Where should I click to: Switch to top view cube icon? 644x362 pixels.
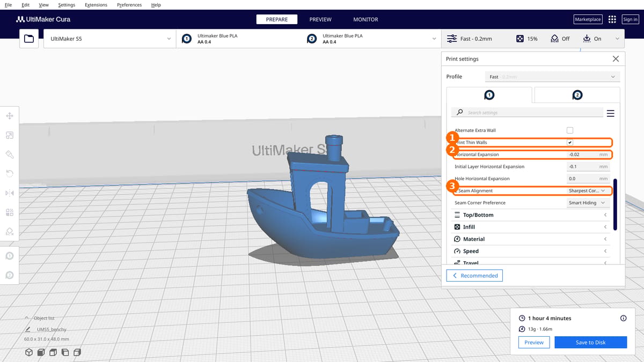(x=53, y=352)
